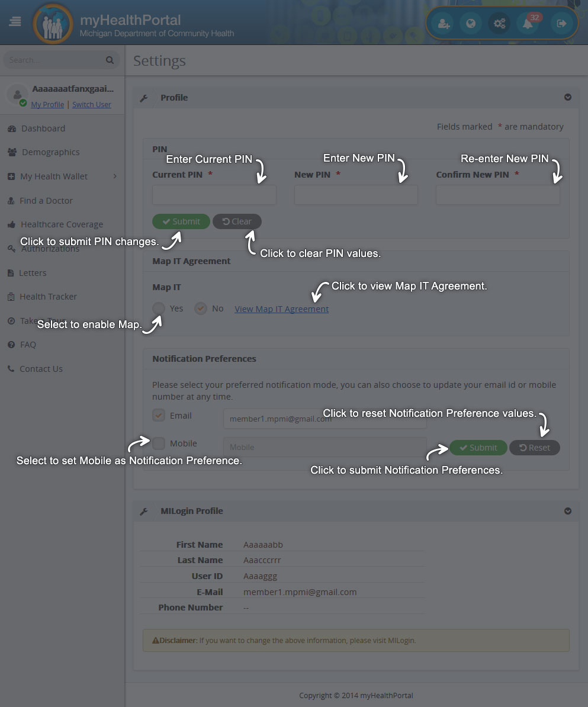Open Healthcare Coverage menu item

tap(62, 224)
